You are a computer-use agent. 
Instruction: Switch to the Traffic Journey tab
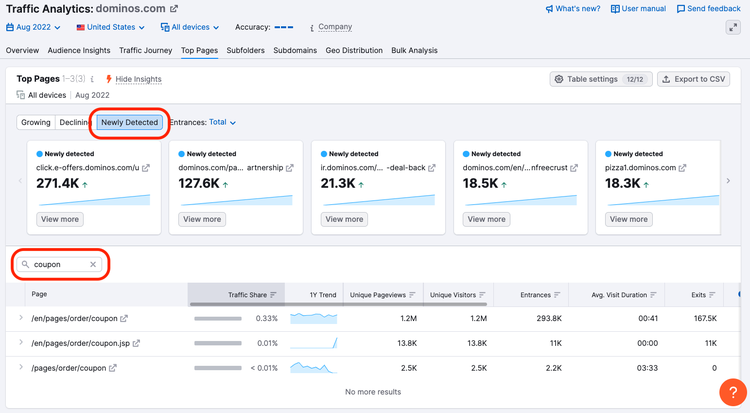tap(145, 50)
